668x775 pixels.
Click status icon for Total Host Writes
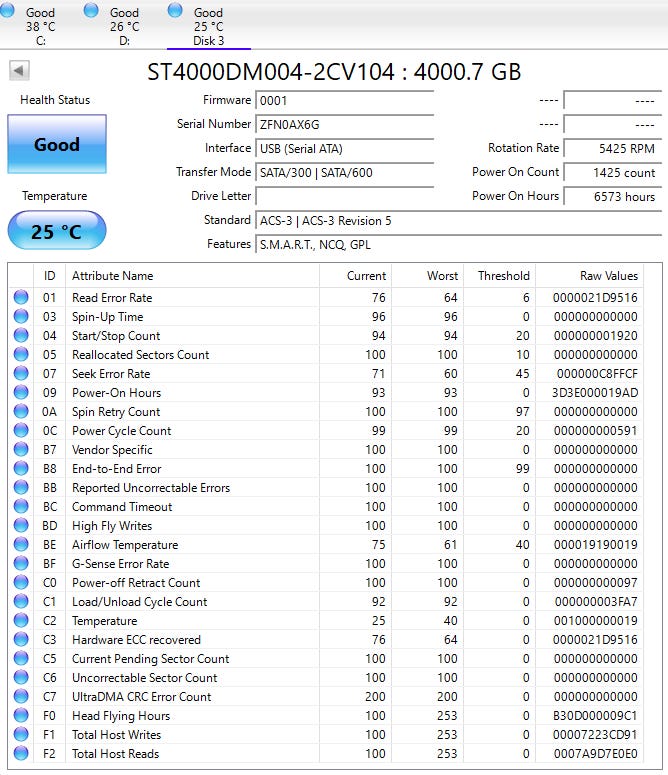21,734
